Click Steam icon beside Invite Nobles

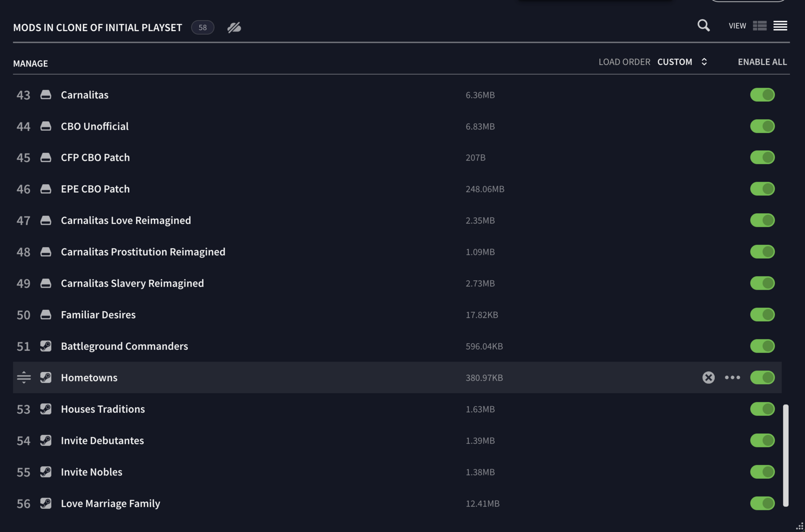[x=46, y=472]
